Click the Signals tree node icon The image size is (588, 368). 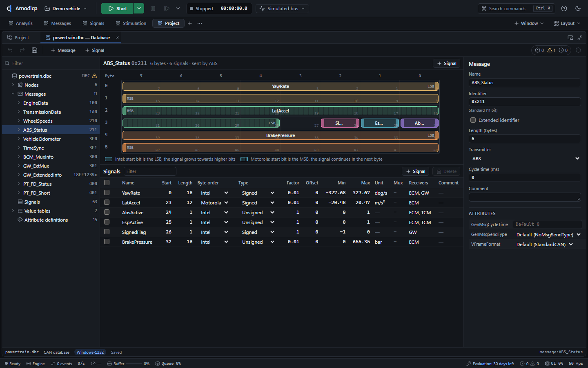20,202
